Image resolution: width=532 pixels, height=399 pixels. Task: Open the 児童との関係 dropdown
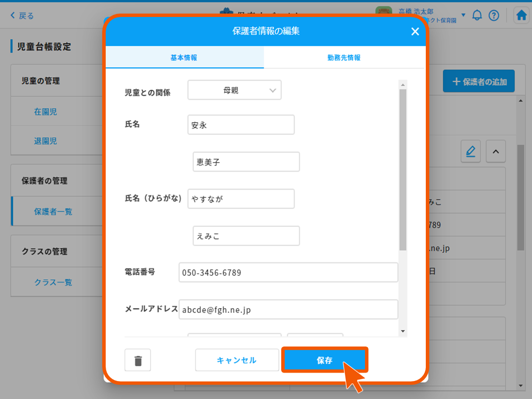[234, 90]
